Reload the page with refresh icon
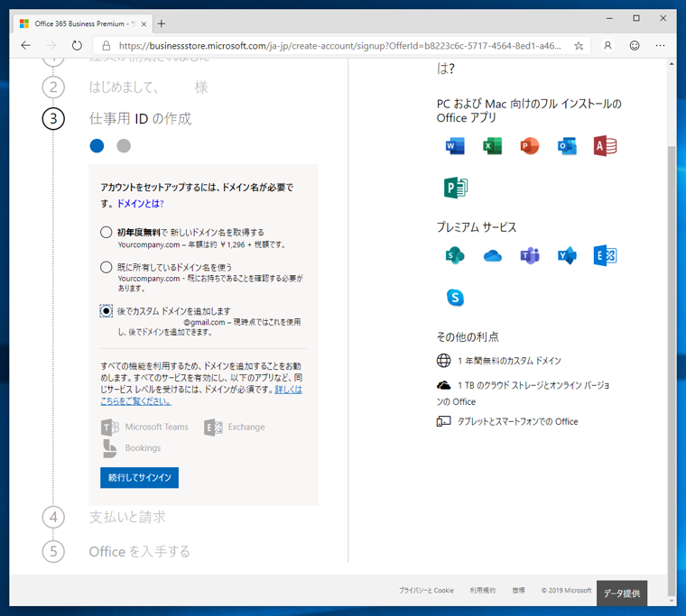Screen dimensions: 686x616 coord(77,45)
